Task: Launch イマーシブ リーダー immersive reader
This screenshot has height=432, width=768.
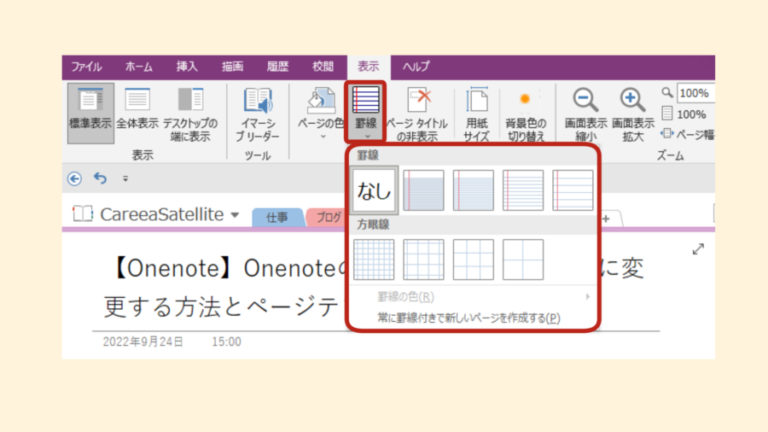Action: point(257,114)
